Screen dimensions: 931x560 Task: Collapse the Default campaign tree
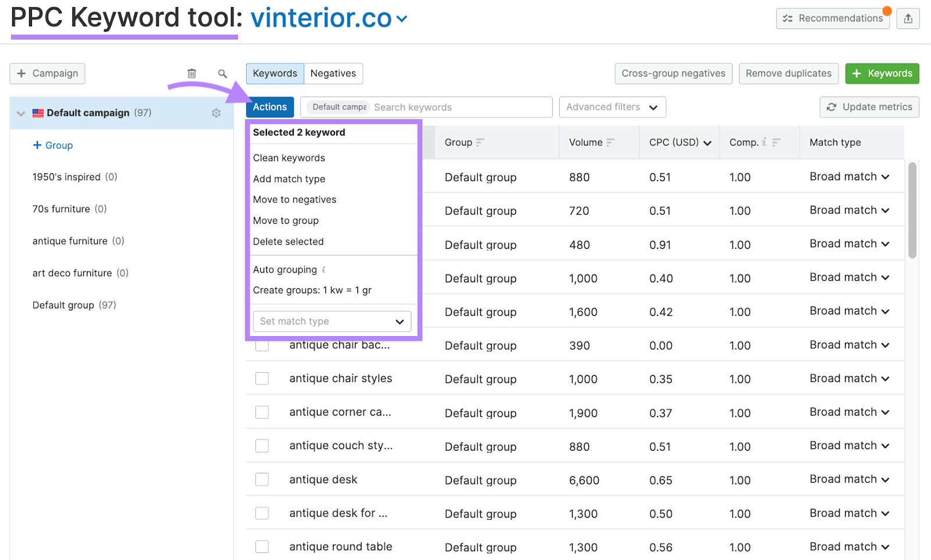(21, 113)
